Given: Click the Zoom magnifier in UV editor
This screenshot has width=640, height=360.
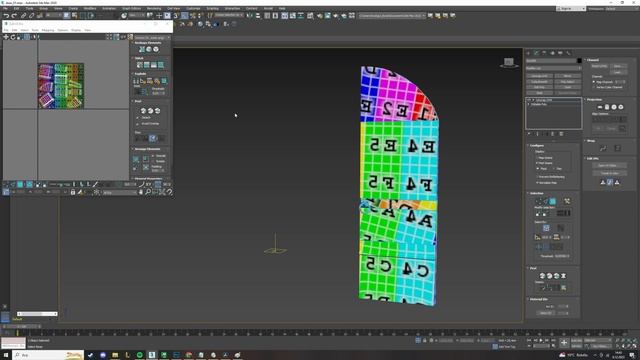Looking at the screenshot, I should click(148, 192).
